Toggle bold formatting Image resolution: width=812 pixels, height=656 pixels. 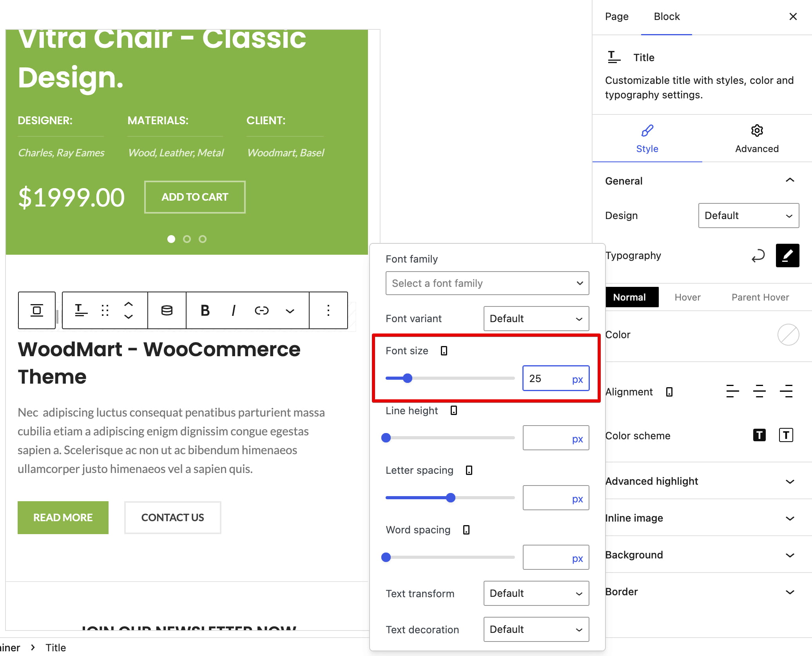(205, 310)
